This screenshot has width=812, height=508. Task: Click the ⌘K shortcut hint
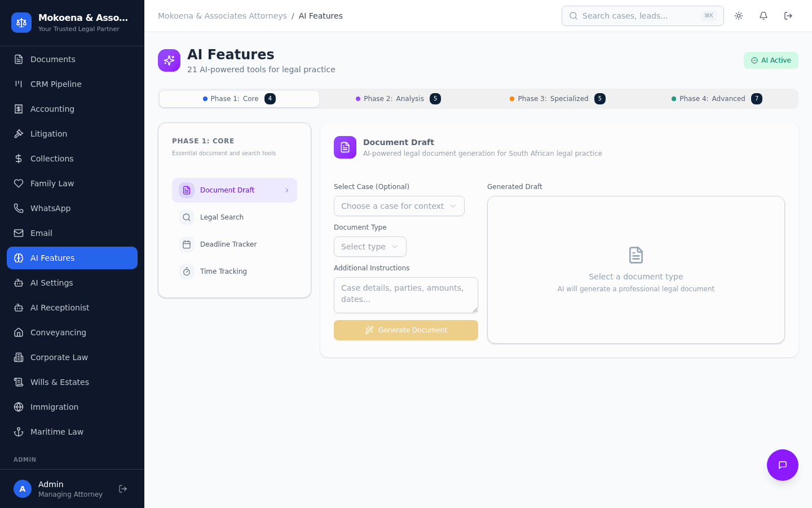point(709,16)
